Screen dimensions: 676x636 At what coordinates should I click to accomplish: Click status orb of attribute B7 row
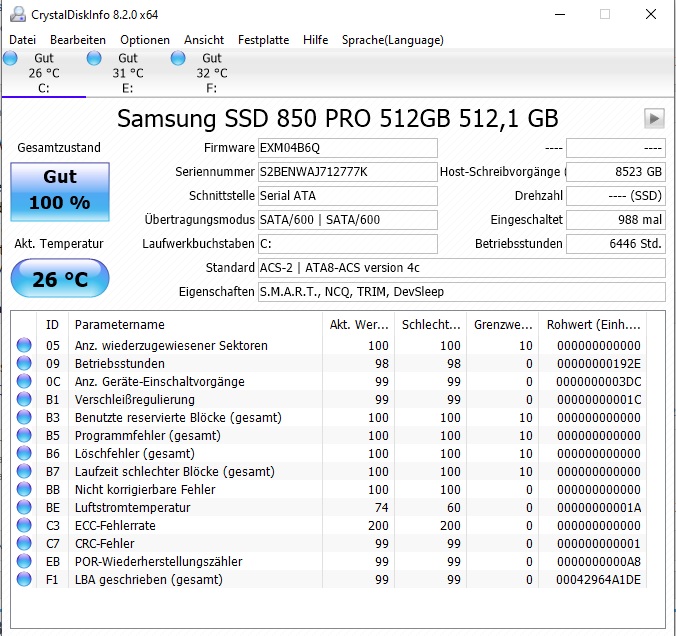[x=24, y=471]
